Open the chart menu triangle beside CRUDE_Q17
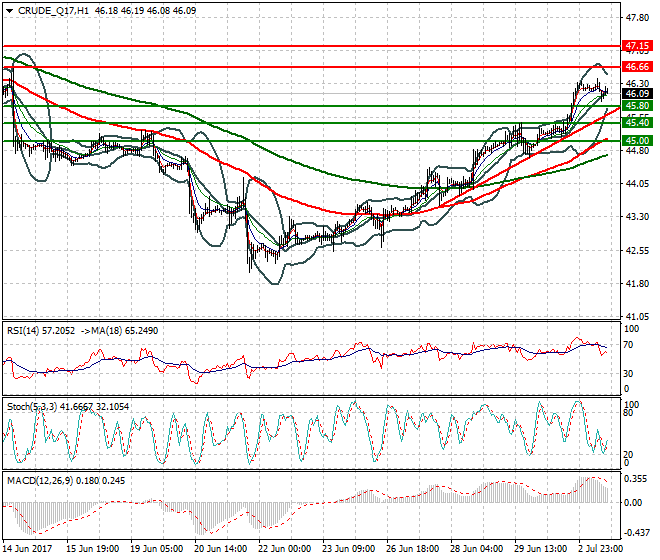Screen dimensions: 660x560 pyautogui.click(x=9, y=11)
